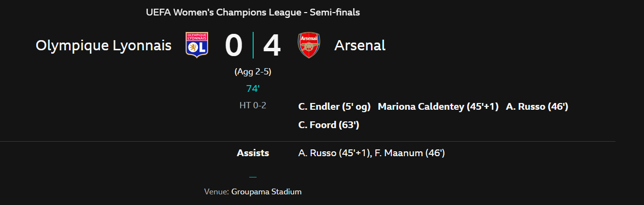The height and width of the screenshot is (205, 644).
Task: Click the Venue label
Action: click(x=216, y=191)
